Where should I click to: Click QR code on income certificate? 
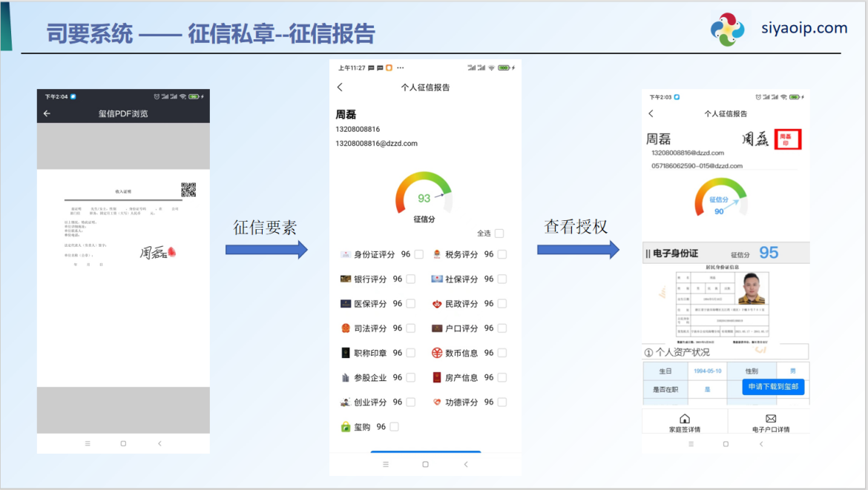pos(188,190)
